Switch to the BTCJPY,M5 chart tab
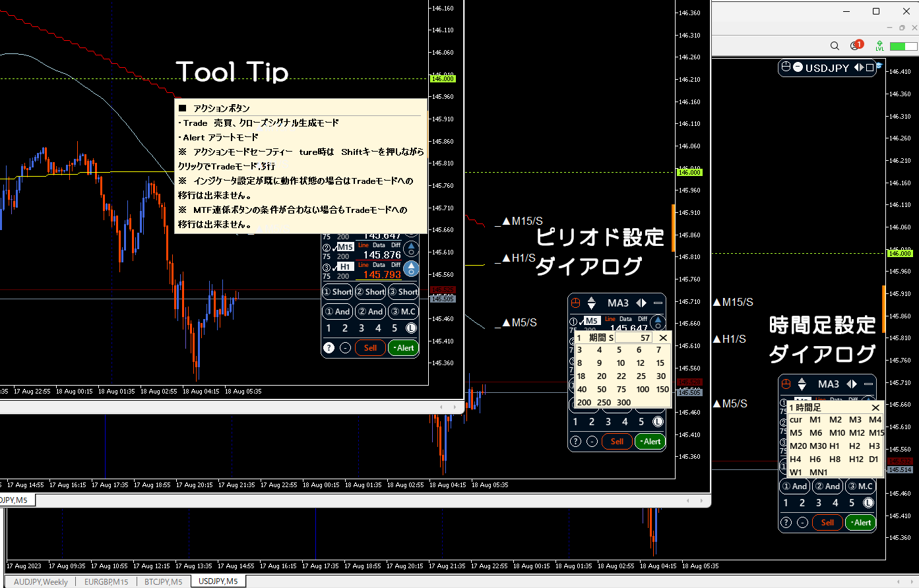 click(164, 582)
